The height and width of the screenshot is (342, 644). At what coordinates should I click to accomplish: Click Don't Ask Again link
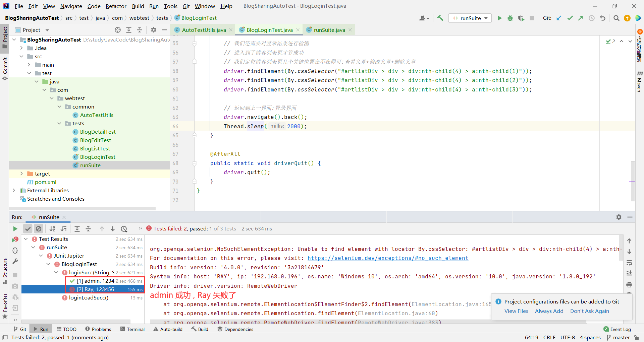(x=589, y=311)
